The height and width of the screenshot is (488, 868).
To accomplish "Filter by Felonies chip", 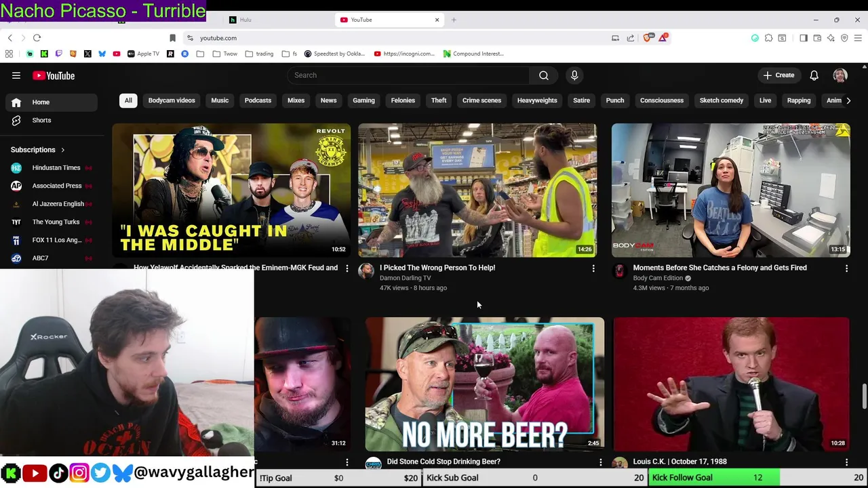I will (x=403, y=100).
